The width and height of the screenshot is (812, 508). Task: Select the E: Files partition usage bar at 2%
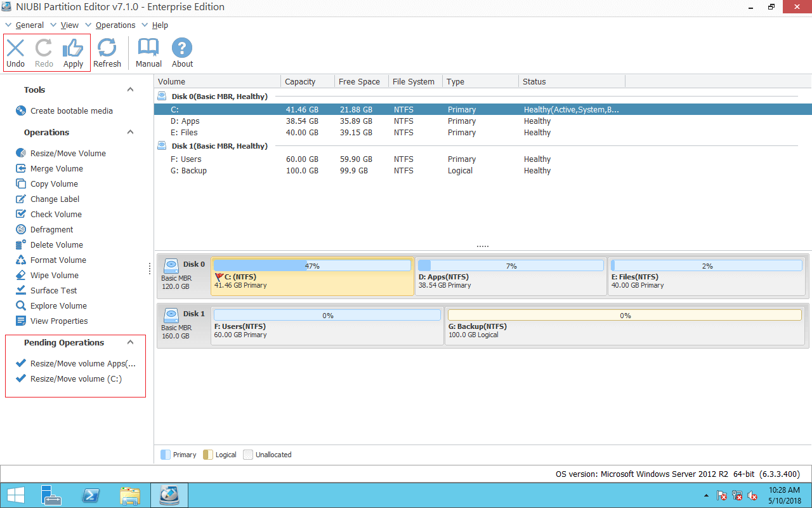[707, 266]
